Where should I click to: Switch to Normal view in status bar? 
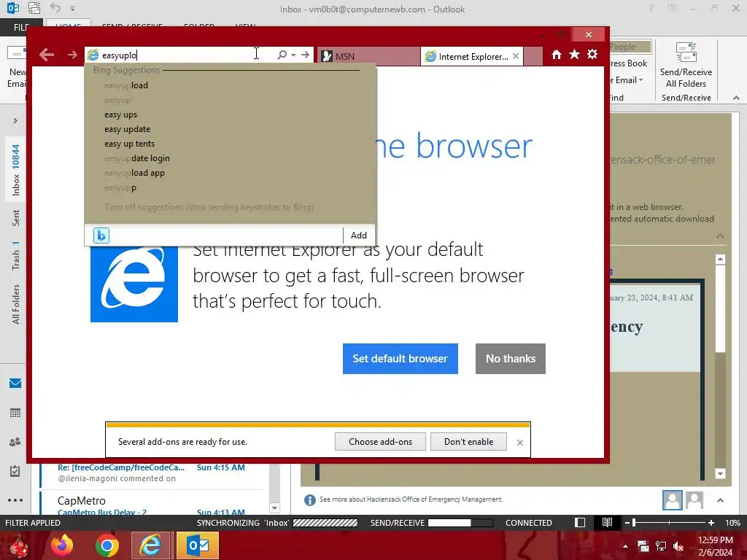point(580,522)
